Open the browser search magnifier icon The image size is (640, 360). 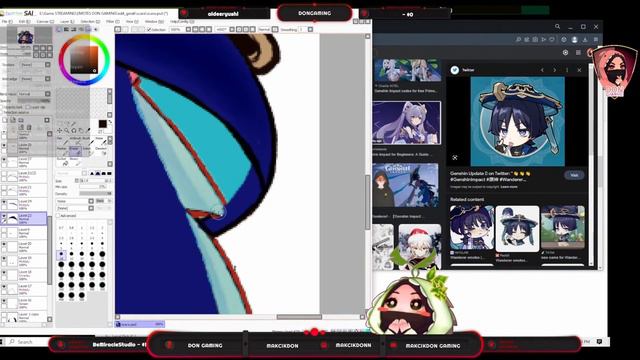tap(557, 27)
